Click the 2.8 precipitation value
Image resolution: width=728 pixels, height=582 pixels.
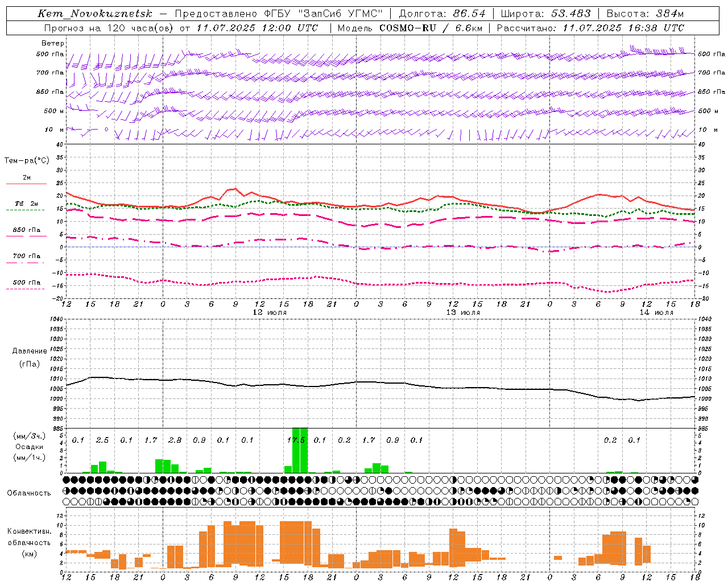pos(175,440)
